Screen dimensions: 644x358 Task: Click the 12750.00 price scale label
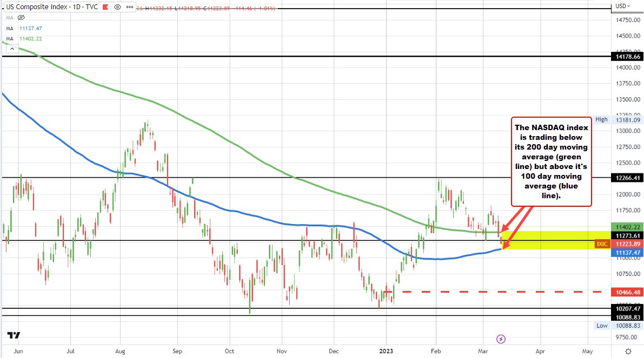click(x=628, y=147)
